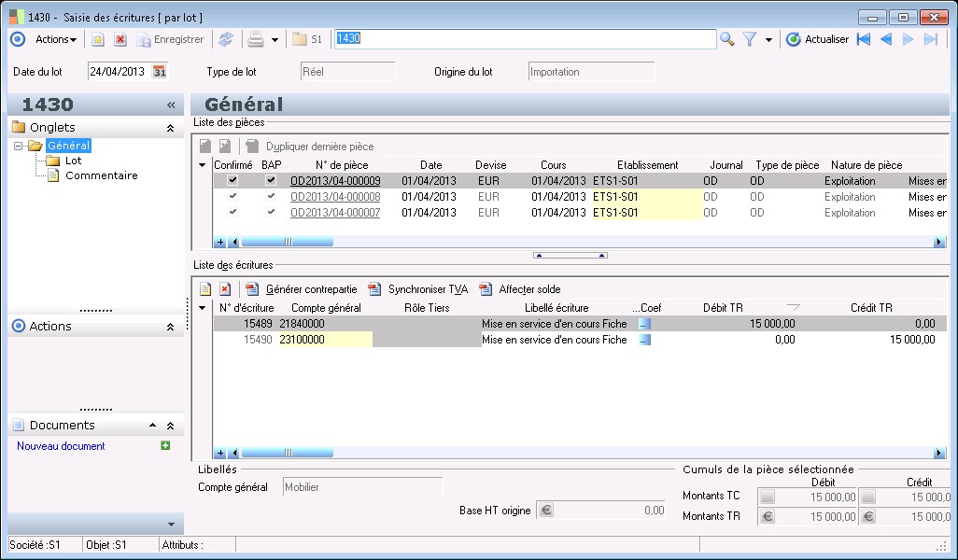This screenshot has width=958, height=560.
Task: Click new entry icon in Liste des écritures
Action: (205, 289)
